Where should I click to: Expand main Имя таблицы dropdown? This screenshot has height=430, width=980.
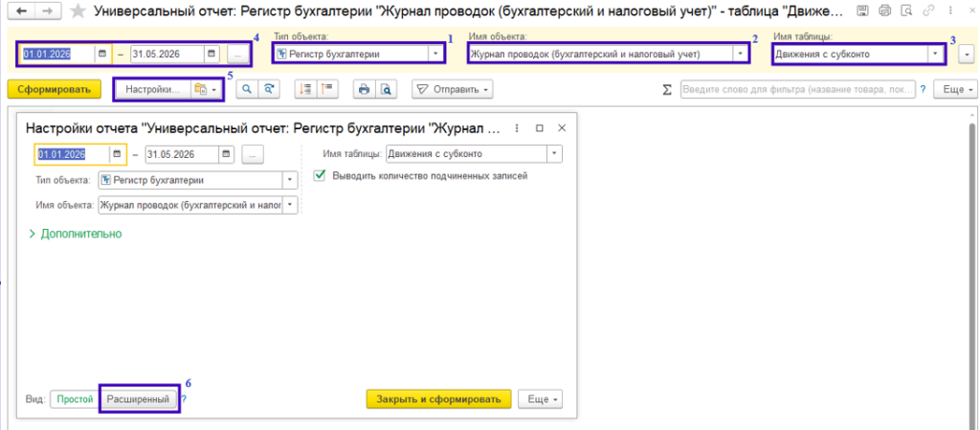pyautogui.click(x=935, y=55)
